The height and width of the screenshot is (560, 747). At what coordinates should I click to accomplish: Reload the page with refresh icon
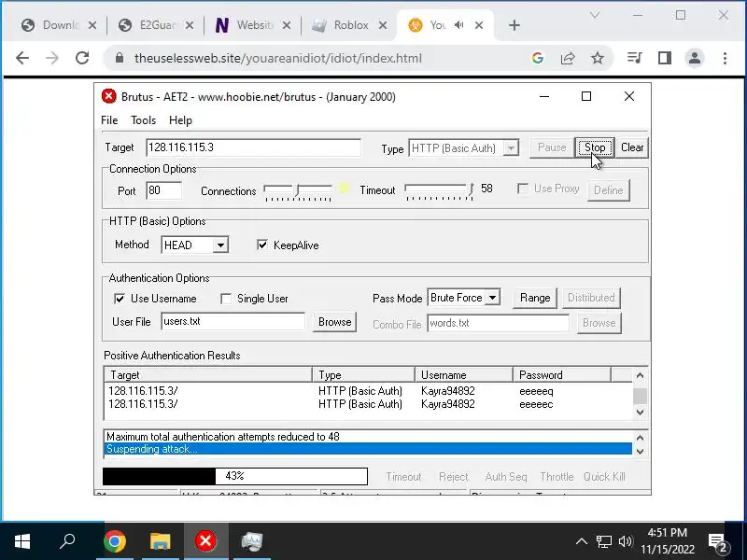pos(82,58)
